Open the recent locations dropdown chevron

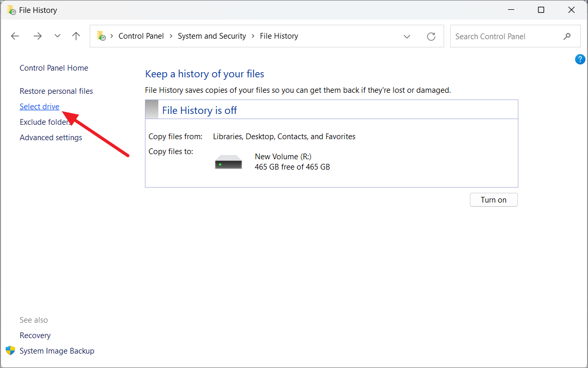[57, 36]
